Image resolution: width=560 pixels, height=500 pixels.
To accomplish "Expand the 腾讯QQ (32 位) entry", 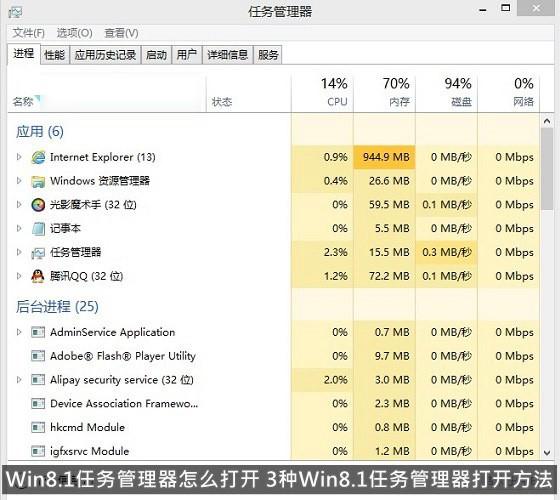I will [19, 276].
